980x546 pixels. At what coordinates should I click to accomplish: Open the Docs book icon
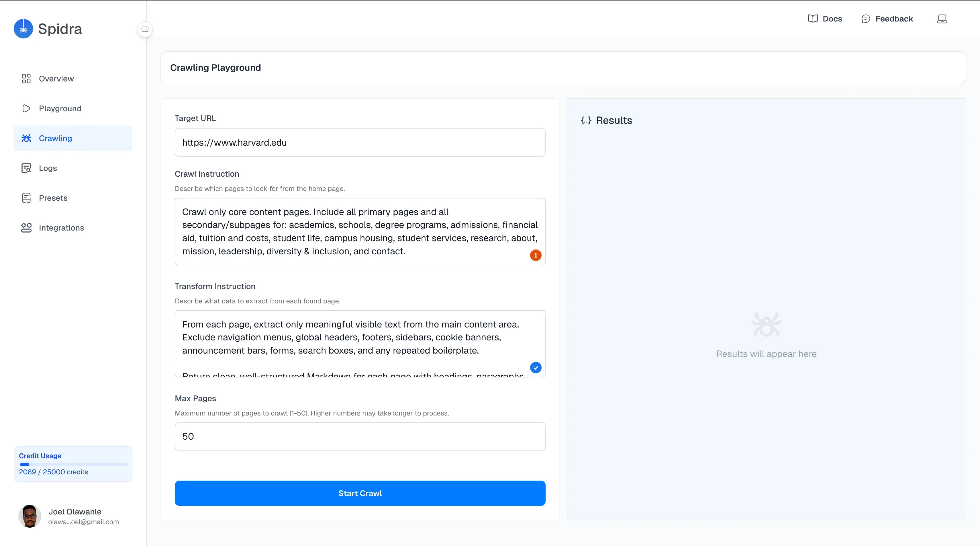pyautogui.click(x=813, y=19)
